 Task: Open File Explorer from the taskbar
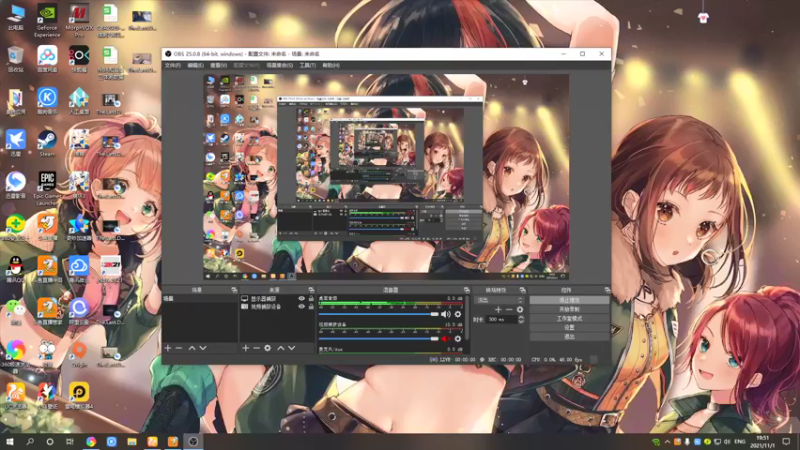[132, 441]
